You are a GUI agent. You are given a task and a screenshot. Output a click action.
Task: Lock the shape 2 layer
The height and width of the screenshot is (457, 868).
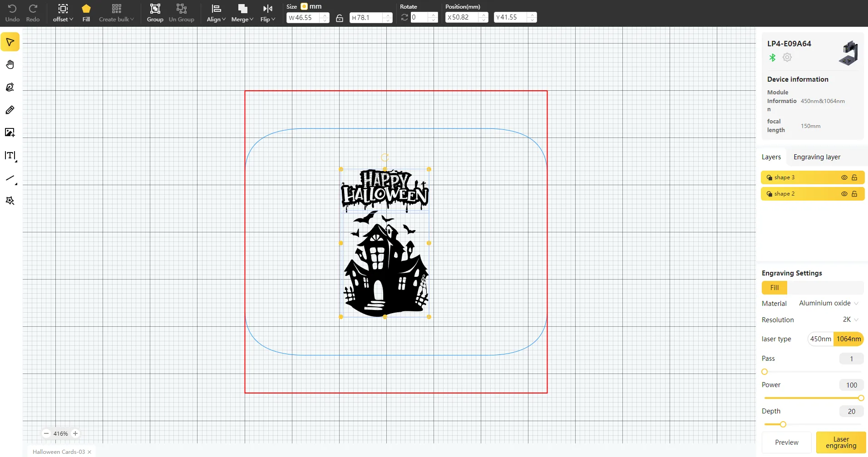[854, 194]
